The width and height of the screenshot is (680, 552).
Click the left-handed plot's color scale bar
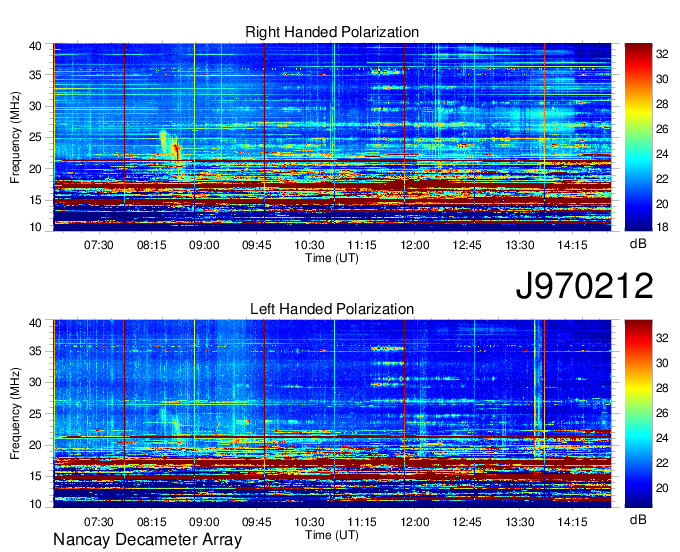pyautogui.click(x=638, y=414)
